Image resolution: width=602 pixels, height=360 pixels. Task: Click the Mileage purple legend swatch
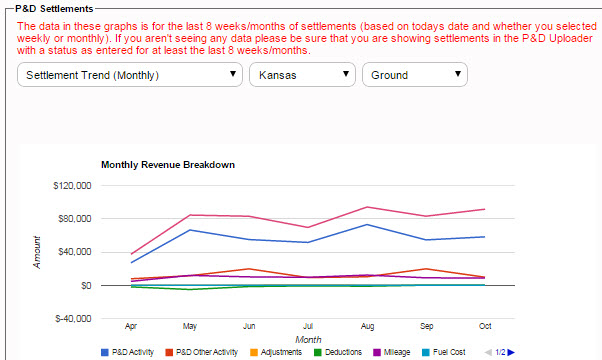(377, 352)
